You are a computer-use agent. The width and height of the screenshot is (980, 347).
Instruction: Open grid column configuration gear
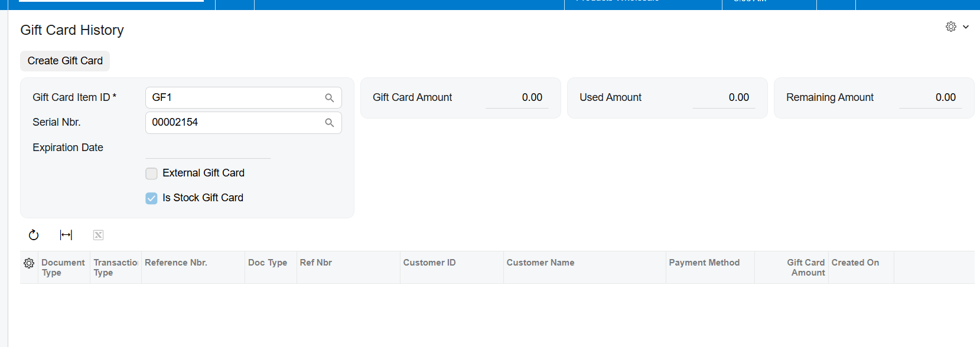[x=29, y=263]
